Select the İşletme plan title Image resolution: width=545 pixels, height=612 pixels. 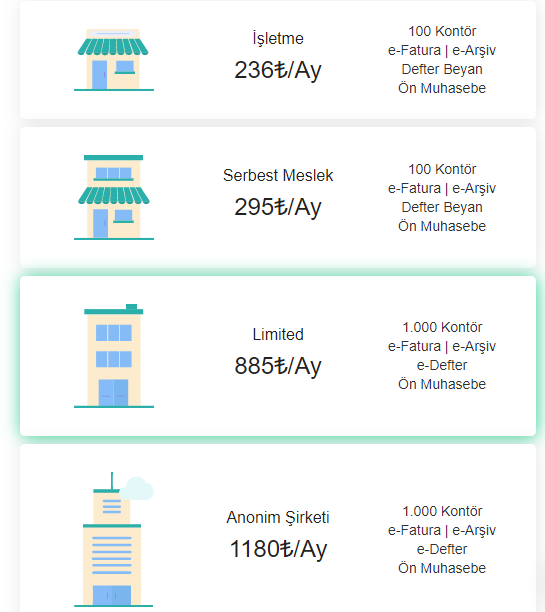click(278, 39)
